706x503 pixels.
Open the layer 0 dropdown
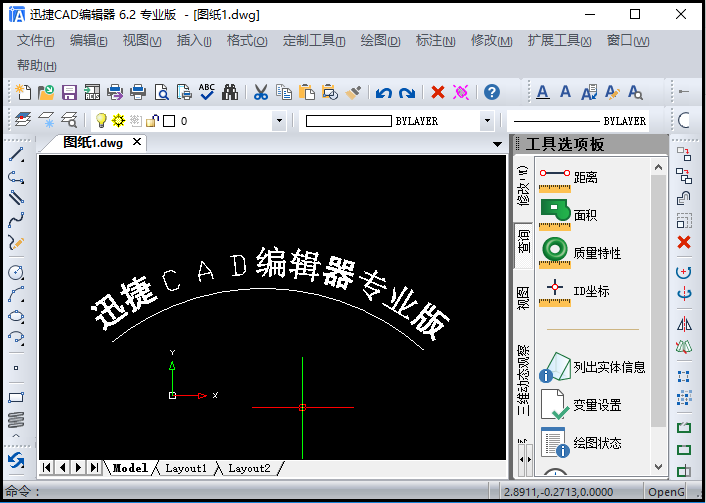point(279,121)
